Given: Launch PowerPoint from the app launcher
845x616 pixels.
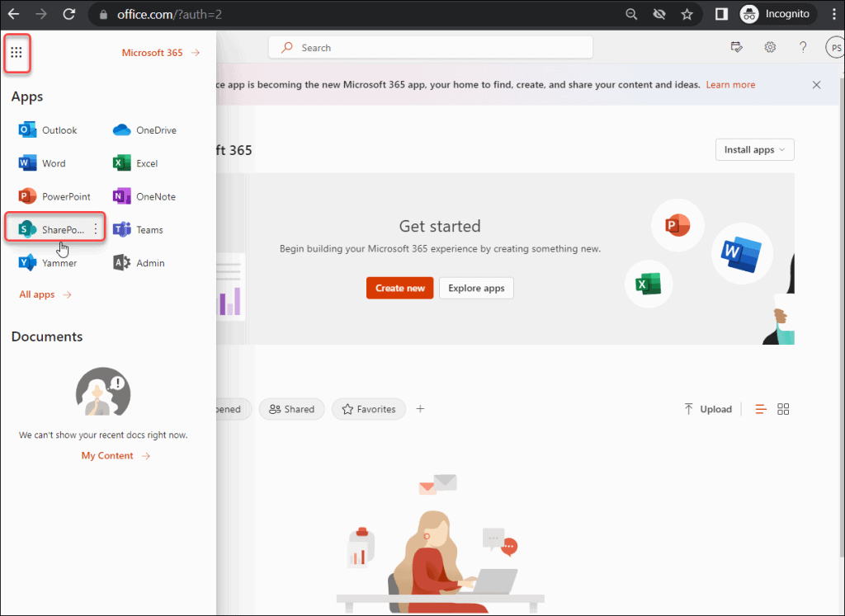Looking at the screenshot, I should (54, 196).
